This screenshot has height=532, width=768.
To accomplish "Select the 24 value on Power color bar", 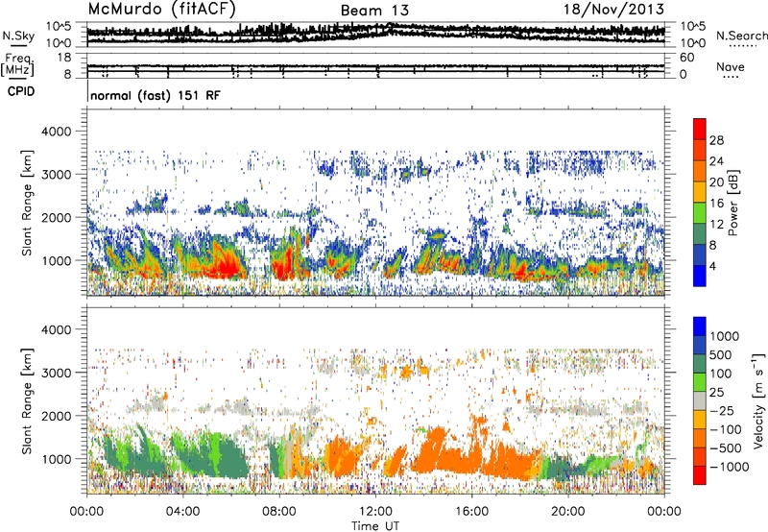I will click(716, 161).
